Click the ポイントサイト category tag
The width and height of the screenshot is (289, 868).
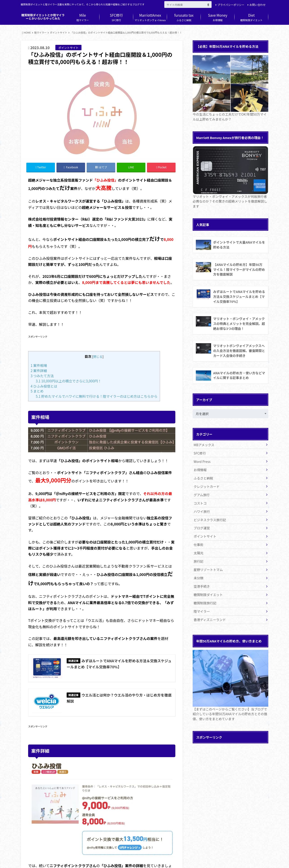tap(68, 48)
